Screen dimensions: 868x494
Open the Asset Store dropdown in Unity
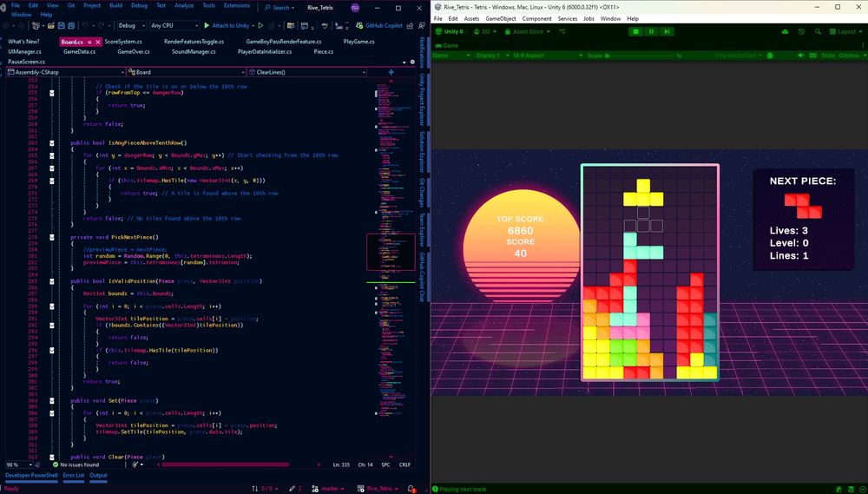[x=528, y=31]
